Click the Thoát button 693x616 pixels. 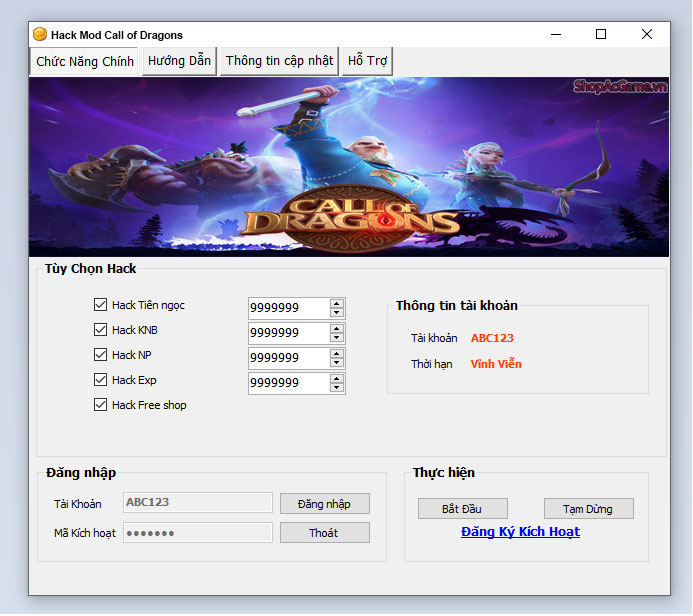tap(324, 533)
